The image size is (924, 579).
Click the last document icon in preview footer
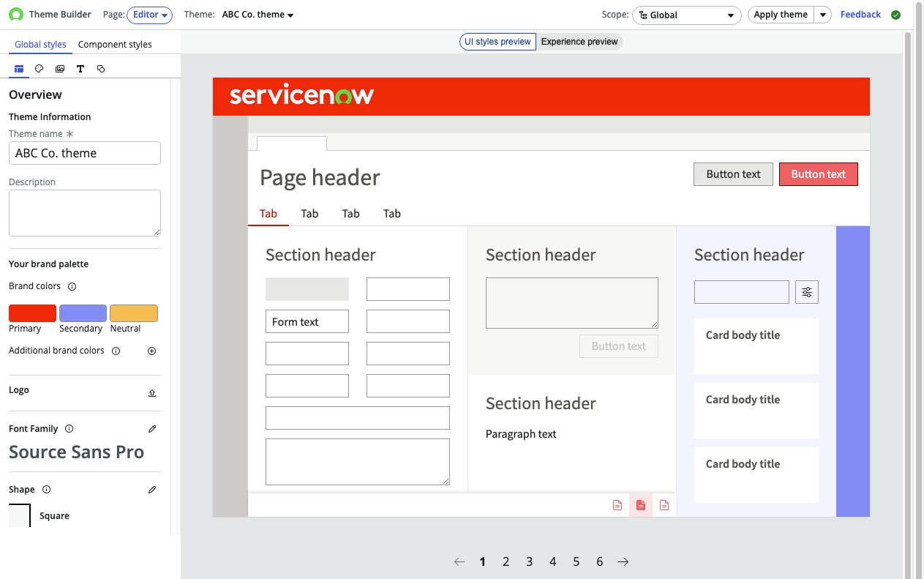pyautogui.click(x=664, y=505)
